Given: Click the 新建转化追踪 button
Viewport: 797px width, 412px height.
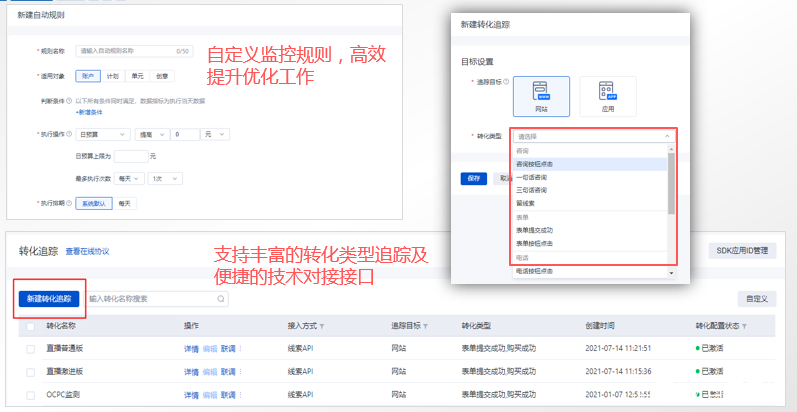Looking at the screenshot, I should pyautogui.click(x=50, y=298).
